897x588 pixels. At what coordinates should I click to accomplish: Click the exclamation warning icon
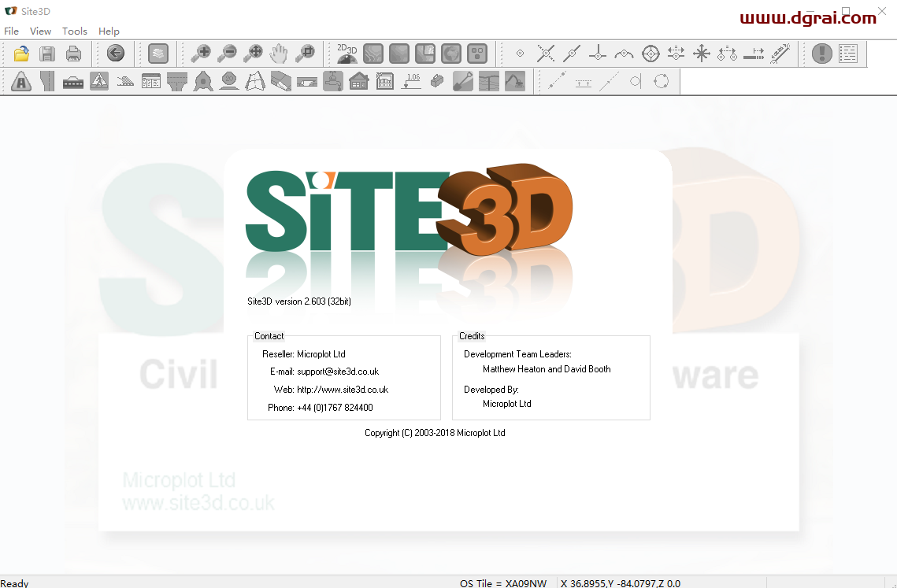[822, 54]
